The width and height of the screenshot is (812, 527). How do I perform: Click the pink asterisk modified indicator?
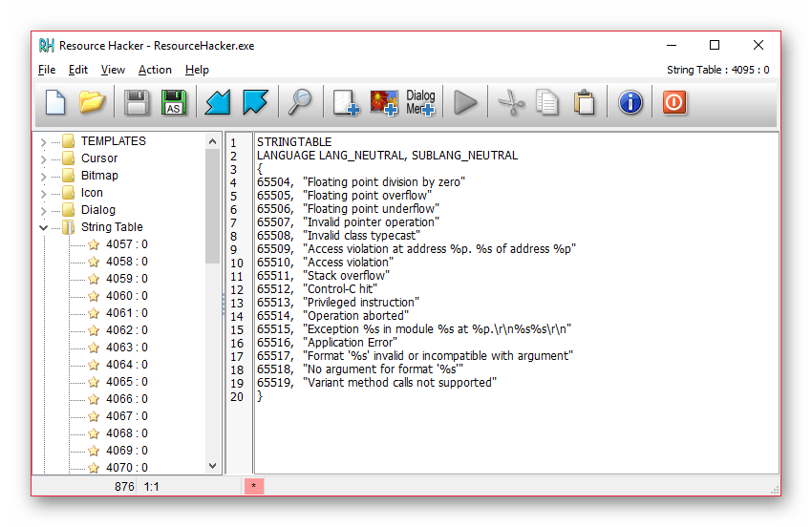click(x=254, y=486)
